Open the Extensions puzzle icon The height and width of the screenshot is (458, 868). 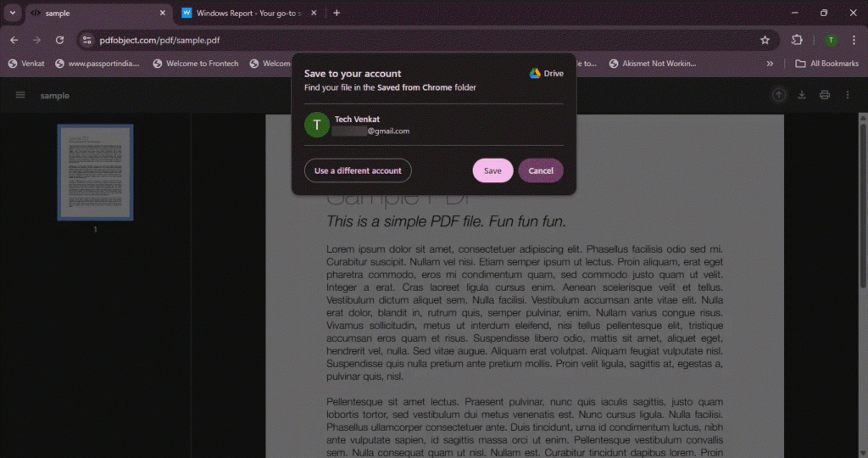[x=797, y=40]
